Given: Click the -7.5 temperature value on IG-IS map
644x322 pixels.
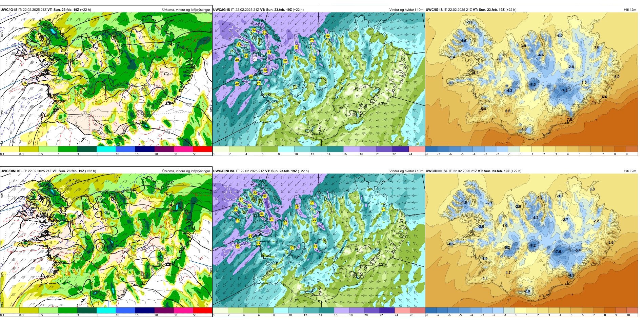Looking at the screenshot, I should tap(532, 85).
